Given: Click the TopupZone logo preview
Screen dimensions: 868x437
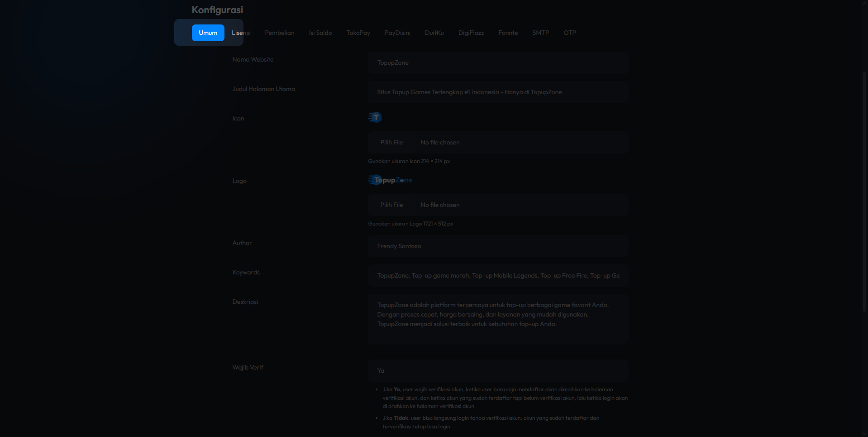Looking at the screenshot, I should pos(390,180).
